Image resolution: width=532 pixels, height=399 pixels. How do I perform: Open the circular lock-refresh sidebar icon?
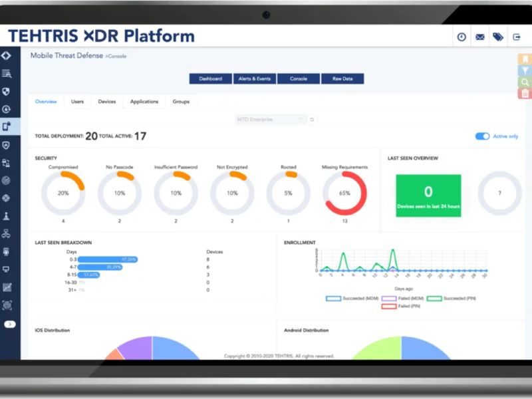click(6, 109)
